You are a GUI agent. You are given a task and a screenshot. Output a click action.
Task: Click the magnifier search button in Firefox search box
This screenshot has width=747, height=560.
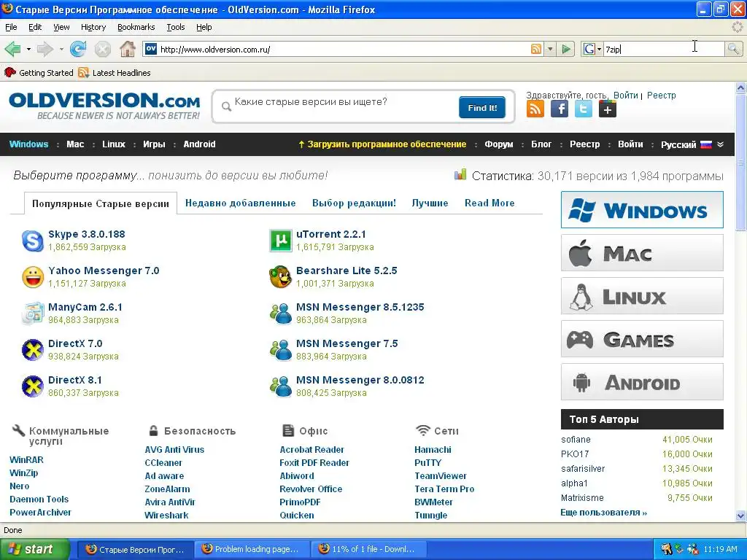(x=733, y=49)
